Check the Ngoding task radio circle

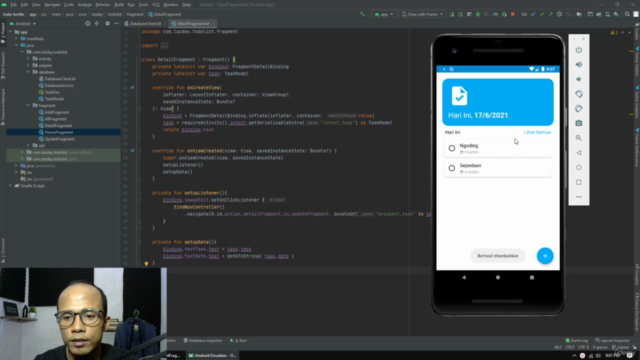(x=451, y=148)
